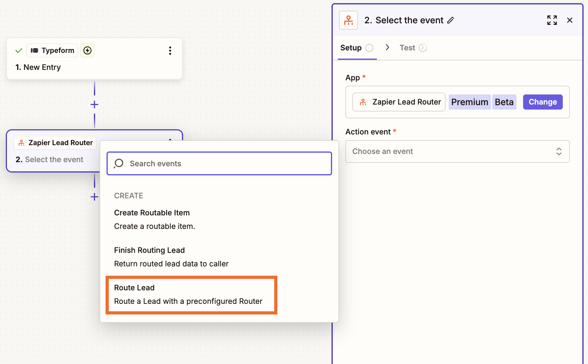Add a step between Typeform and Lead Router
The image size is (588, 364).
click(95, 105)
